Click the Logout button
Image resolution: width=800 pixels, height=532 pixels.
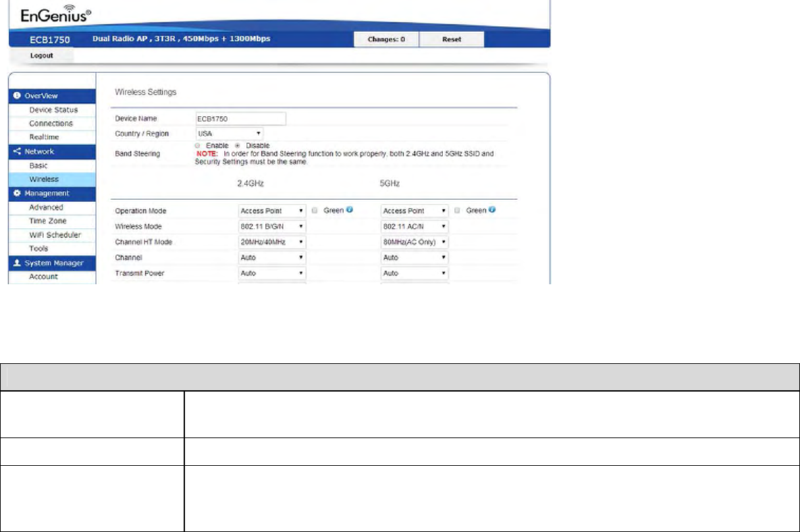tap(41, 55)
